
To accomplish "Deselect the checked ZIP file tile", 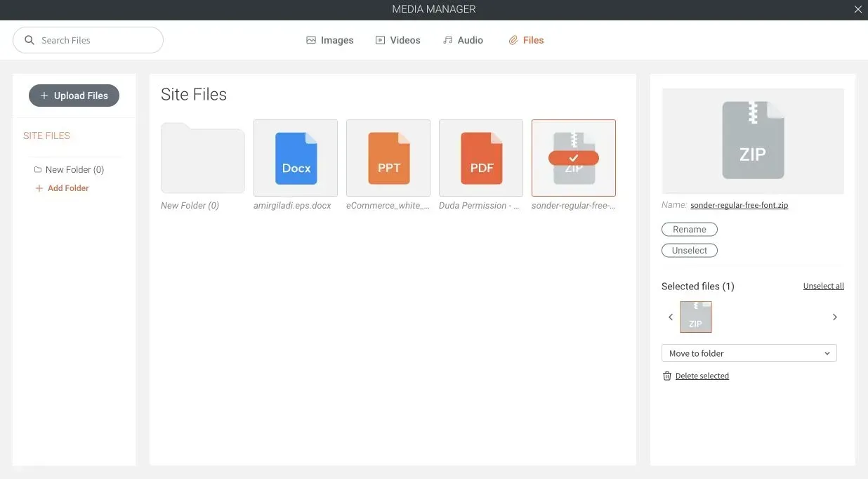I will pyautogui.click(x=574, y=157).
